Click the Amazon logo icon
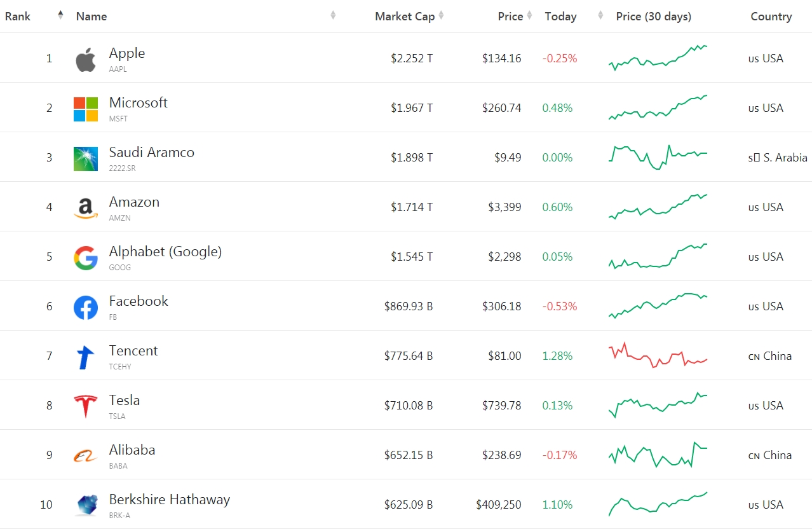This screenshot has width=812, height=529. tap(86, 209)
